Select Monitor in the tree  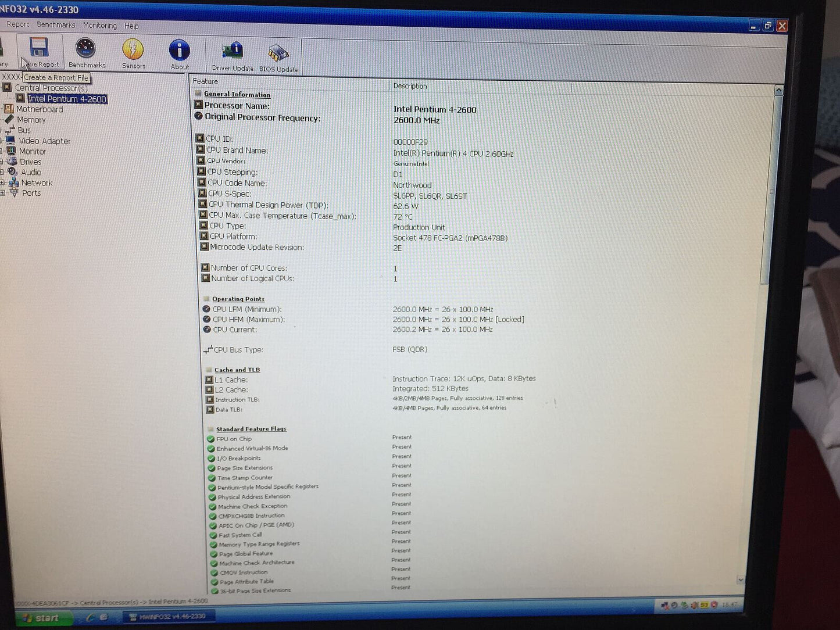pos(33,151)
